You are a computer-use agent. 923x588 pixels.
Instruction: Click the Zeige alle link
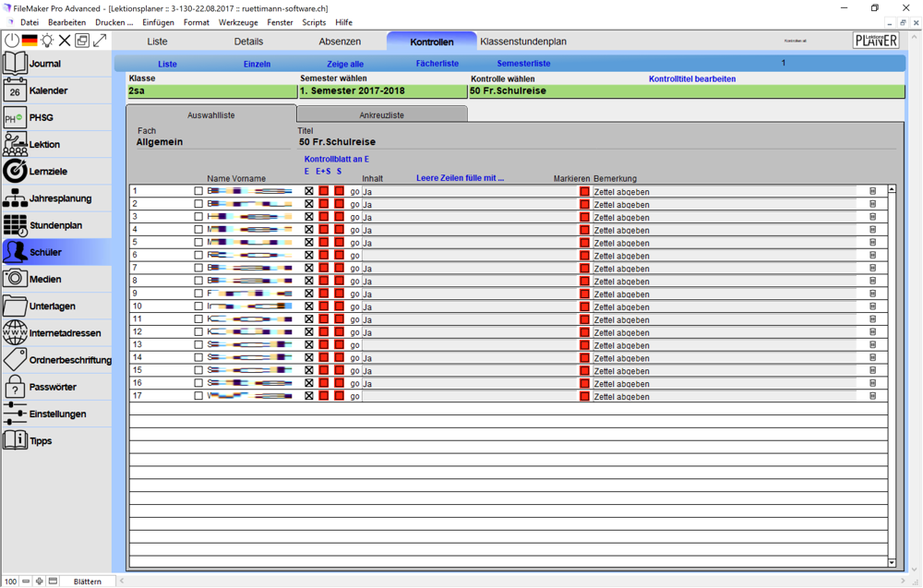tap(345, 64)
